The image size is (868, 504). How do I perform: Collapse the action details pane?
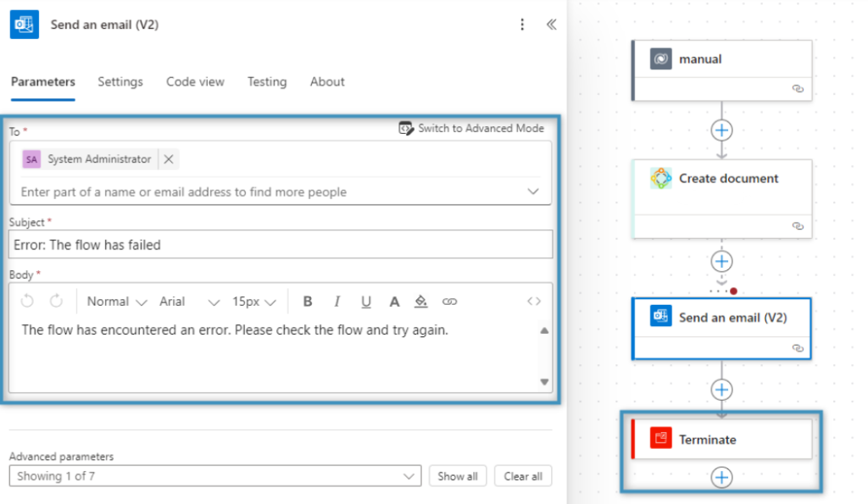coord(551,25)
